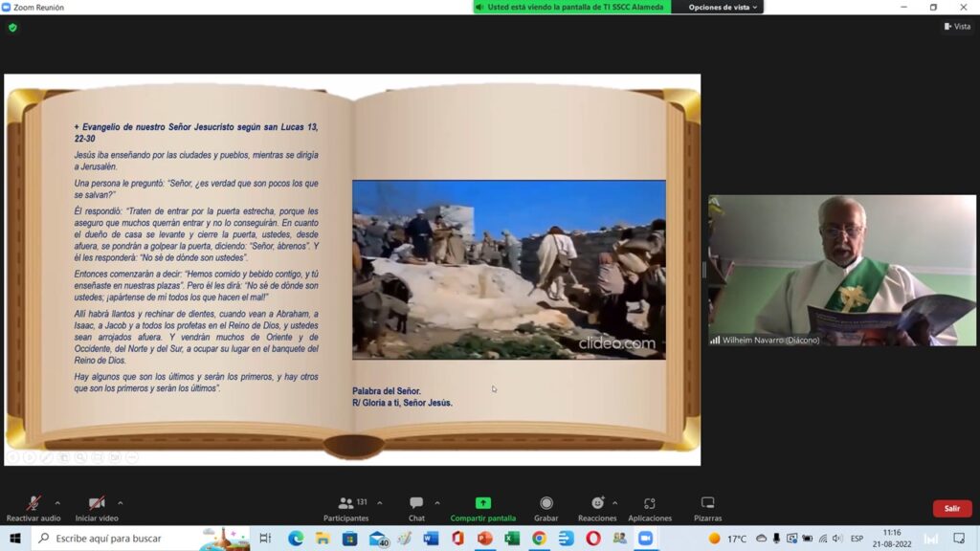This screenshot has width=980, height=551.
Task: Click the paragraph starting 'Jesús iba enseñando'
Action: pos(196,161)
